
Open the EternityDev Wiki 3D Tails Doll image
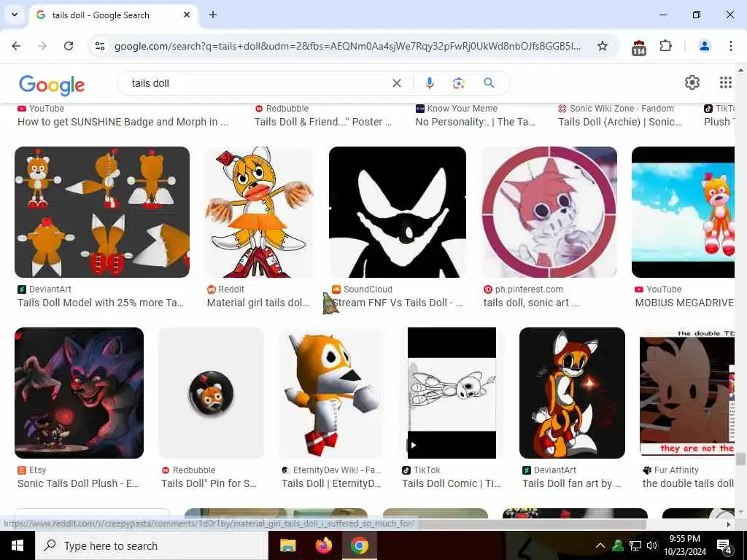(x=332, y=393)
